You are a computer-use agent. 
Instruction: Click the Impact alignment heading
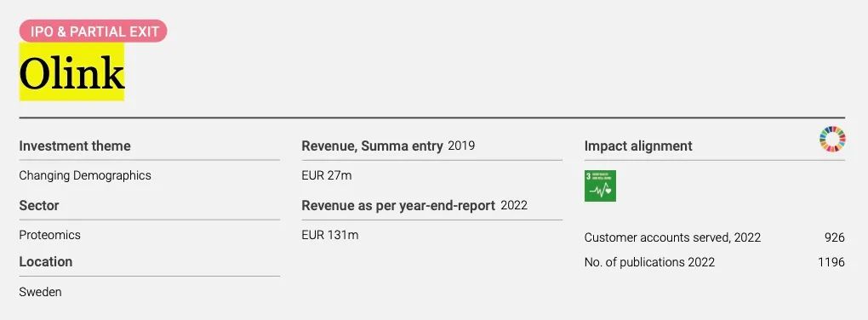pos(638,146)
